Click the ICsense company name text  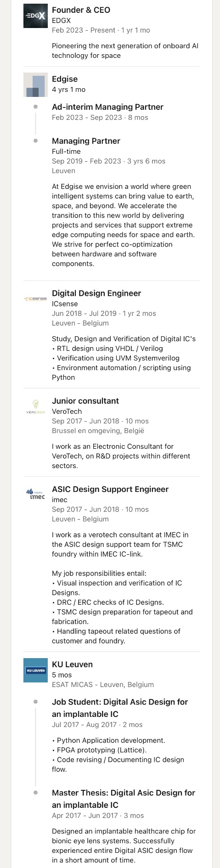tap(65, 304)
